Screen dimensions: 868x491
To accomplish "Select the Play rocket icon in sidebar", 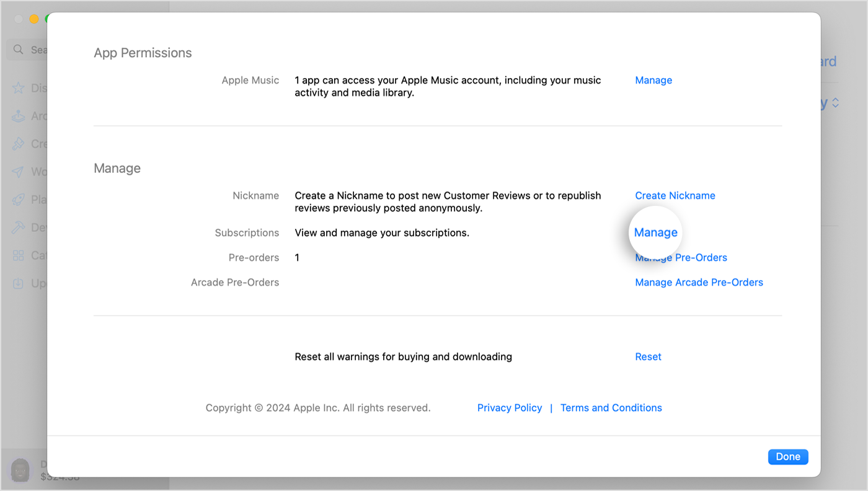I will click(x=19, y=199).
